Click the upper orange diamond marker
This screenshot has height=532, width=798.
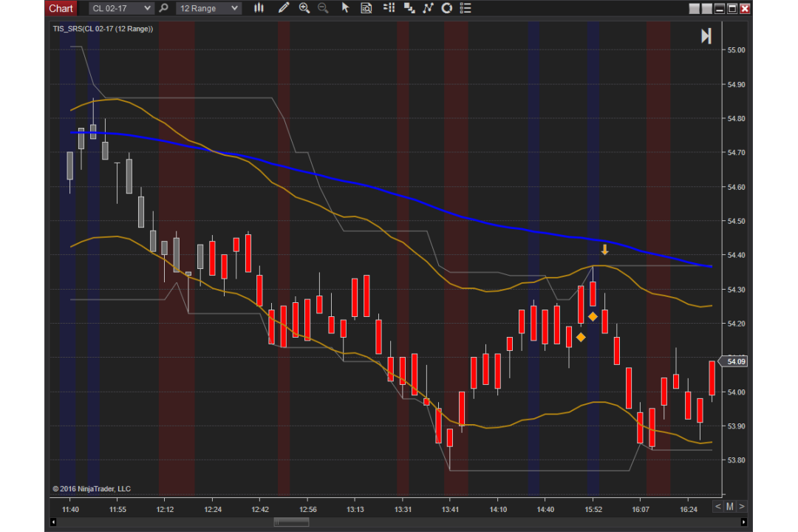(x=593, y=317)
